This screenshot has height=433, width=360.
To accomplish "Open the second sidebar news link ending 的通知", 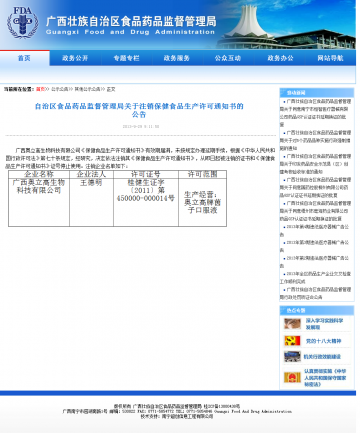I will tap(315, 140).
